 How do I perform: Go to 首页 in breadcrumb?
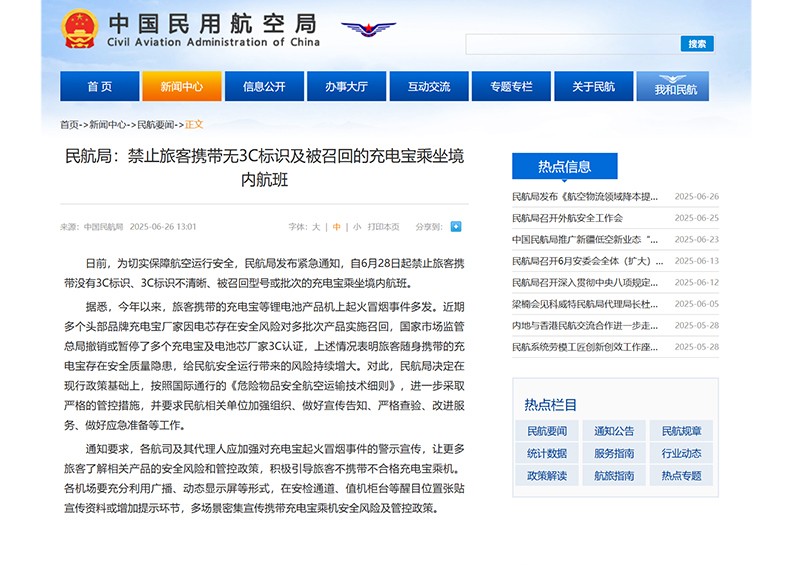click(69, 124)
